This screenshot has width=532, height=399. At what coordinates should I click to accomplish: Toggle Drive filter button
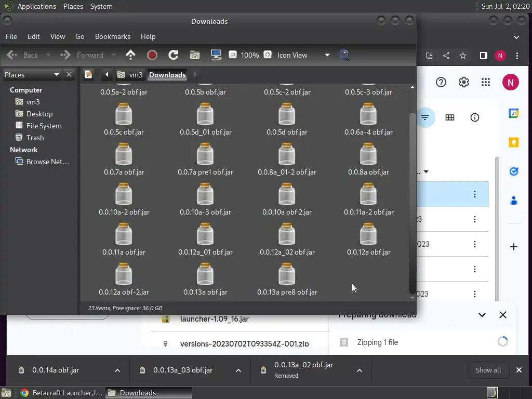(x=425, y=117)
